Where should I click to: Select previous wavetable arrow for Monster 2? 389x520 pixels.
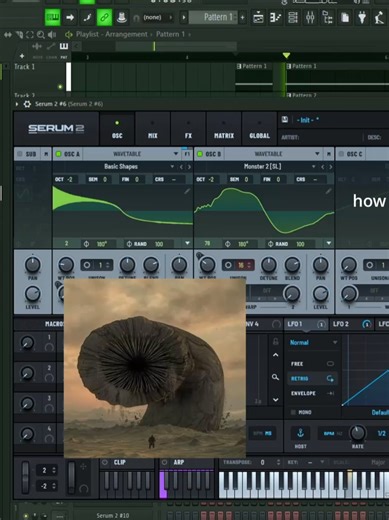pos(323,167)
